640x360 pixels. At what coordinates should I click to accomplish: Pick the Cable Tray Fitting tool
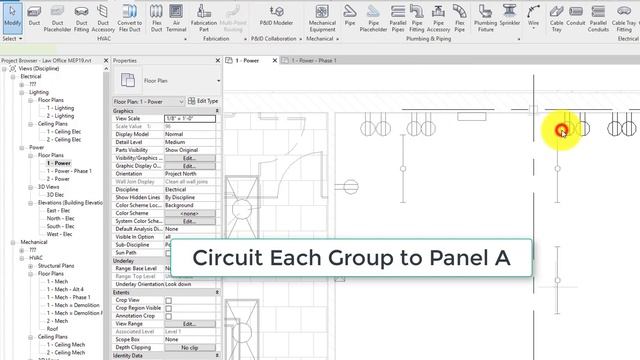(624, 18)
